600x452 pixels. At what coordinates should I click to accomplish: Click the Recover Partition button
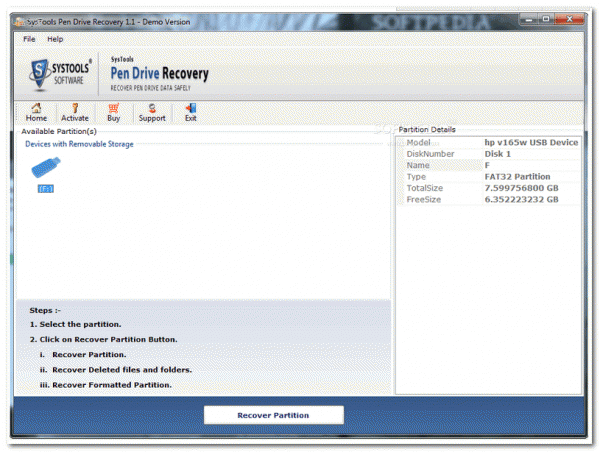pos(274,415)
